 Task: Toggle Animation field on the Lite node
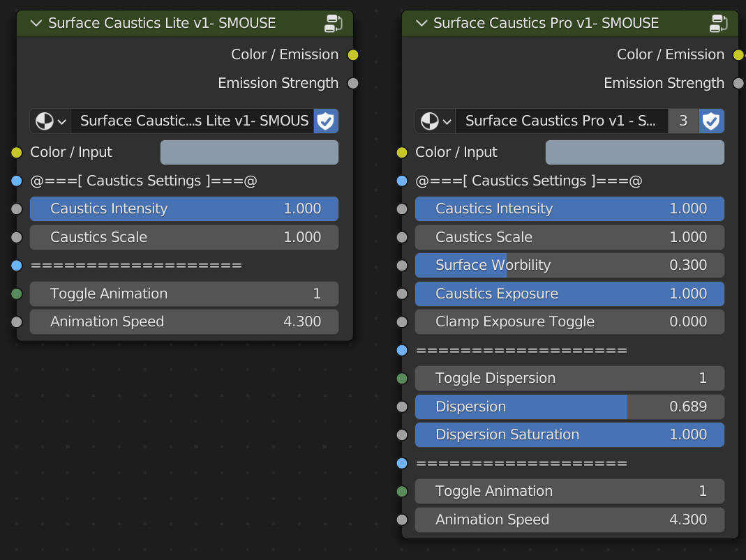(184, 294)
